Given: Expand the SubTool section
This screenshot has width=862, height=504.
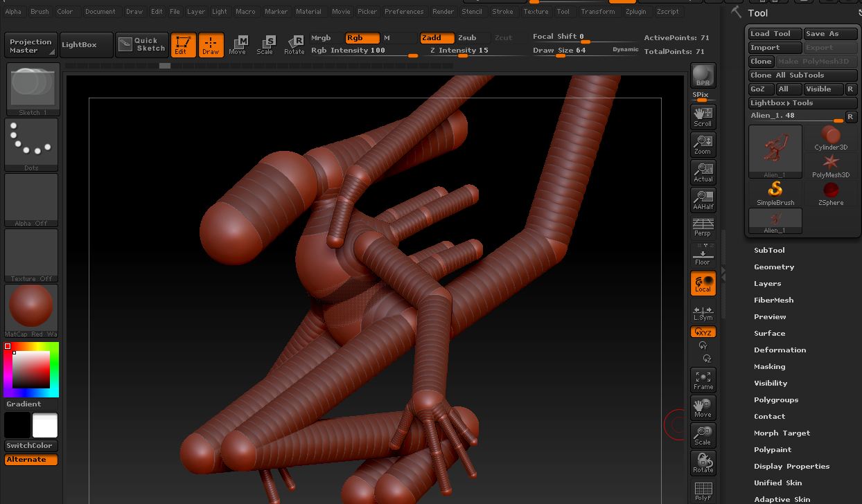Looking at the screenshot, I should pos(769,250).
